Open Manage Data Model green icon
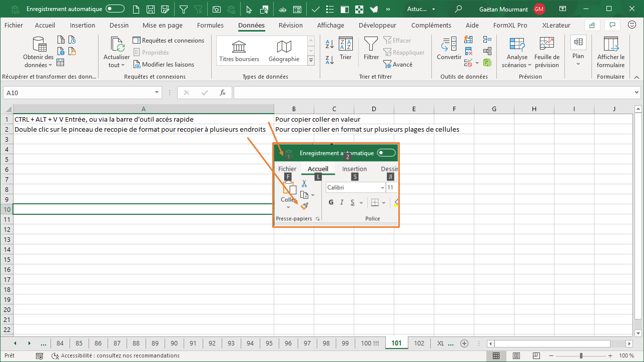The image size is (644, 362). 487,63
